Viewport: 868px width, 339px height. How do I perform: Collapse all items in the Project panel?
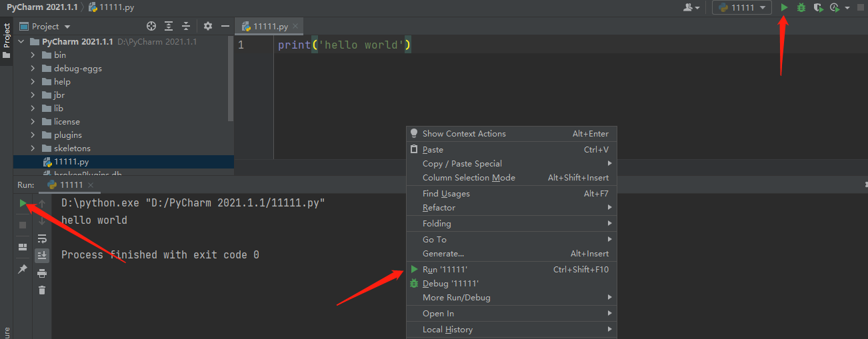[186, 26]
